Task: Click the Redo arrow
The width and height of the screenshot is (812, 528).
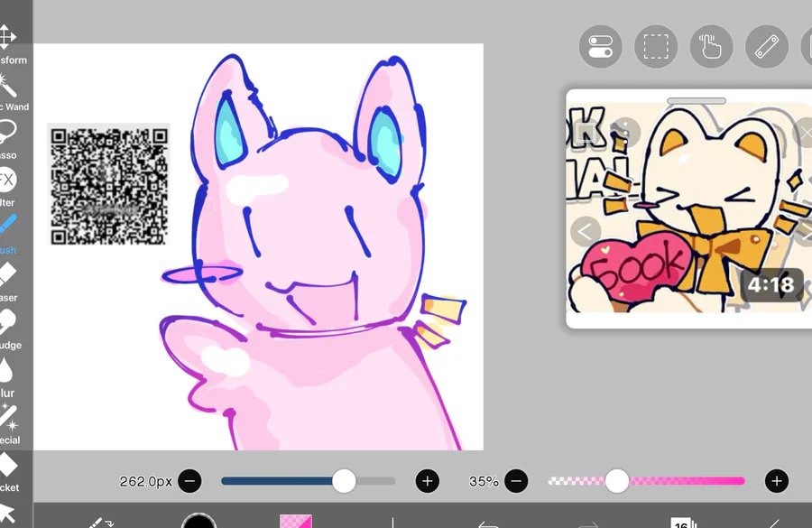Action: (587, 524)
